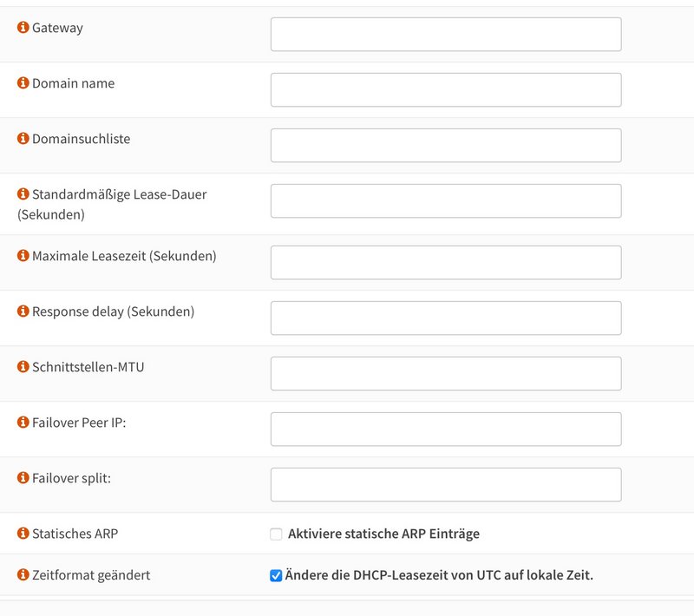The width and height of the screenshot is (694, 616).
Task: Open the Domainsuchliste info icon
Action: [x=23, y=139]
